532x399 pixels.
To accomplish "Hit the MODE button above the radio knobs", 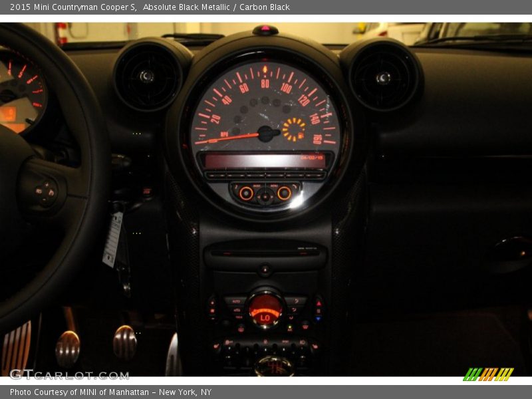I will [x=257, y=186].
